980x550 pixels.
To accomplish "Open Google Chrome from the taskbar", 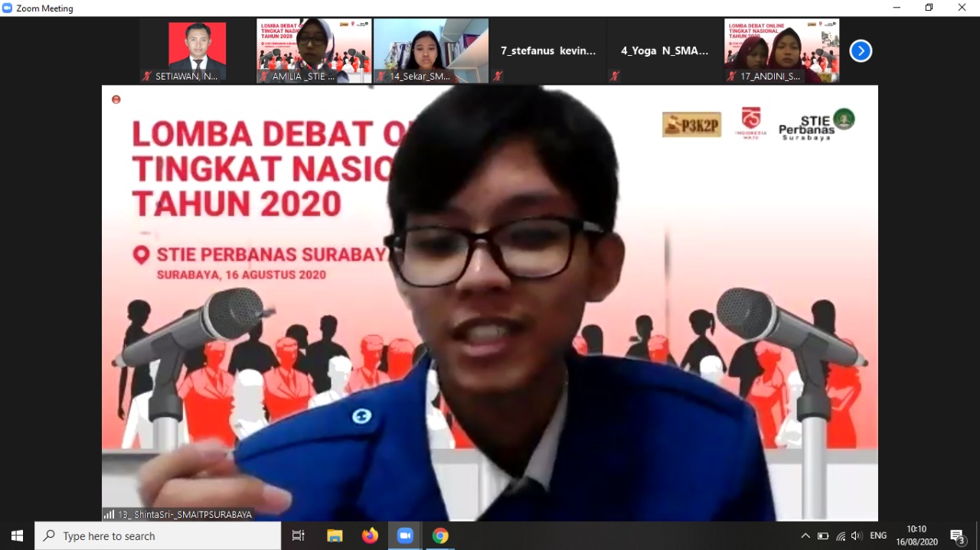I will pyautogui.click(x=440, y=535).
